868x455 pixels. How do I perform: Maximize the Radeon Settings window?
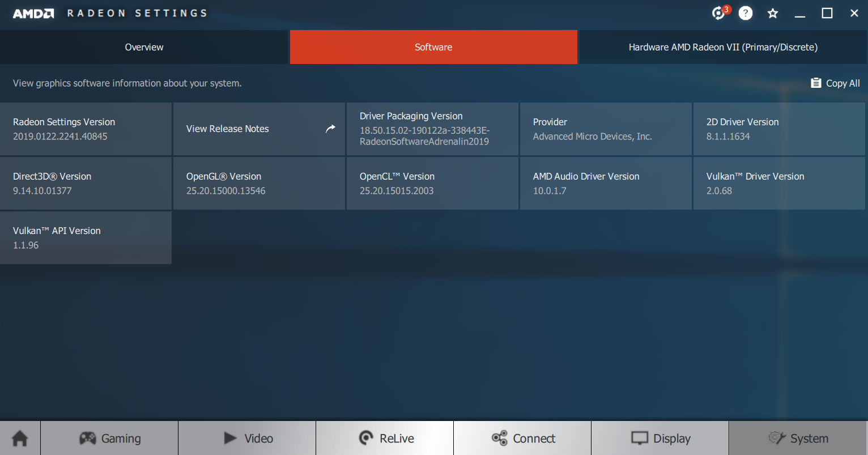(x=827, y=13)
